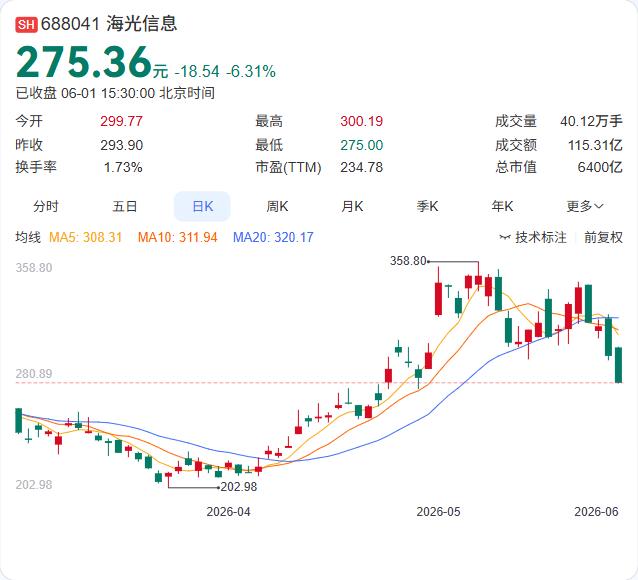Viewport: 638px width, 580px height.
Task: Click the 2026-05 date axis label
Action: coord(438,512)
